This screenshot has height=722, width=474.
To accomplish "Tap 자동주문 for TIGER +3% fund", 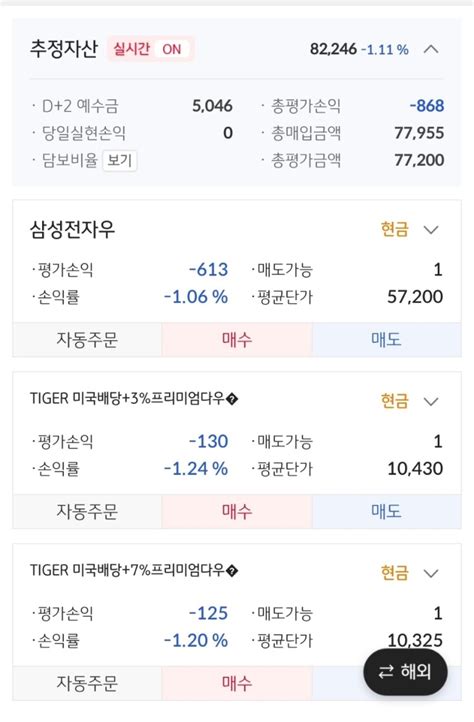I will [87, 512].
